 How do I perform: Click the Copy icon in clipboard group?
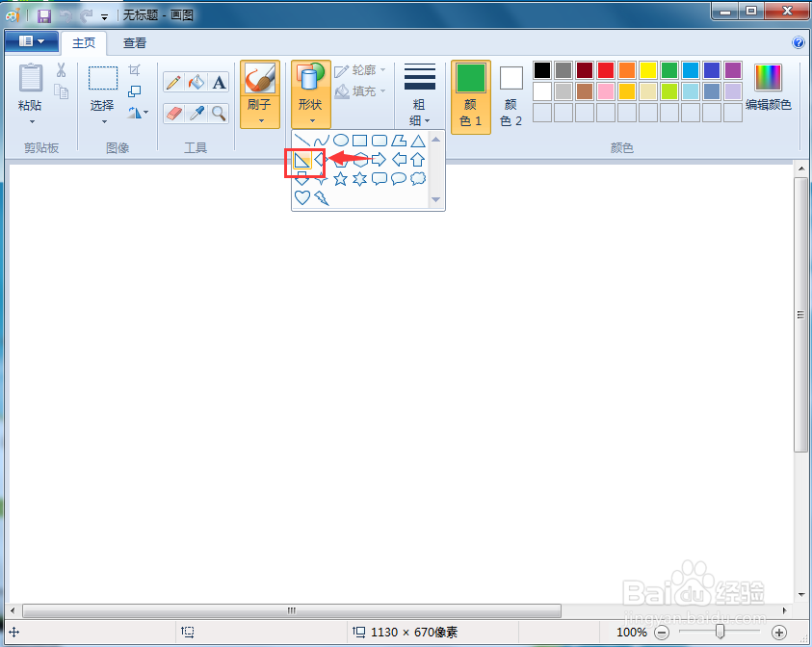point(61,91)
